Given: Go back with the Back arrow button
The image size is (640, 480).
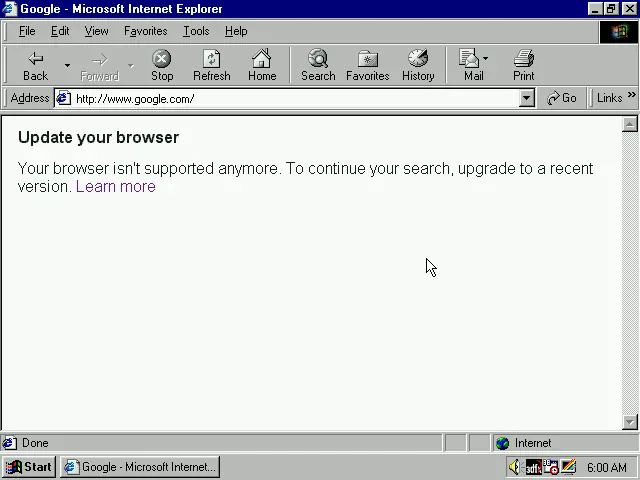Looking at the screenshot, I should (35, 65).
